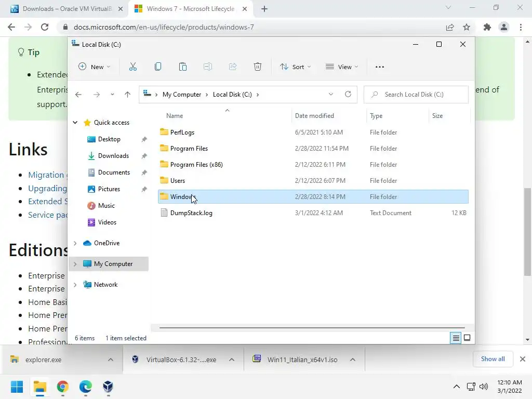This screenshot has width=532, height=399.
Task: Select Downloads in Quick access
Action: 113,156
